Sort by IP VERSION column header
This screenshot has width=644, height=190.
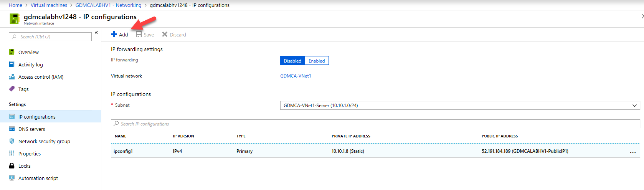183,136
